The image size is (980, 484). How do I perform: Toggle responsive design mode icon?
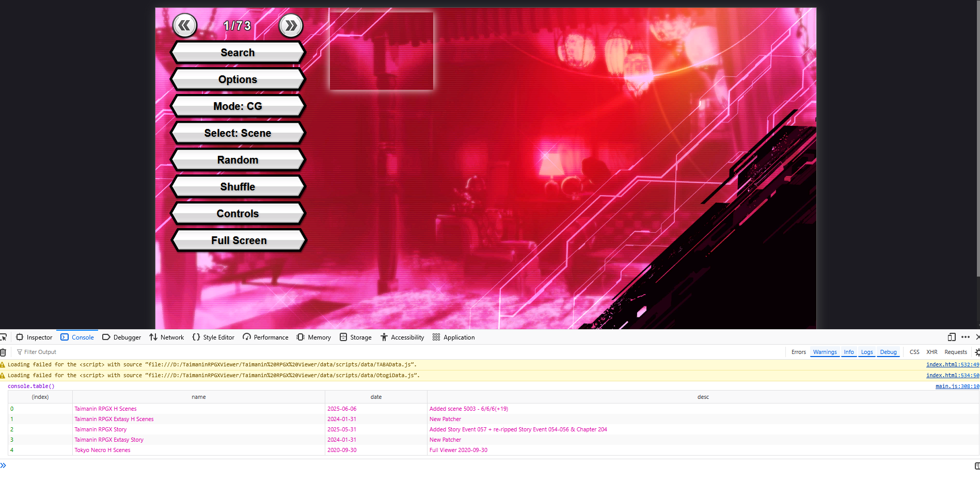point(952,337)
